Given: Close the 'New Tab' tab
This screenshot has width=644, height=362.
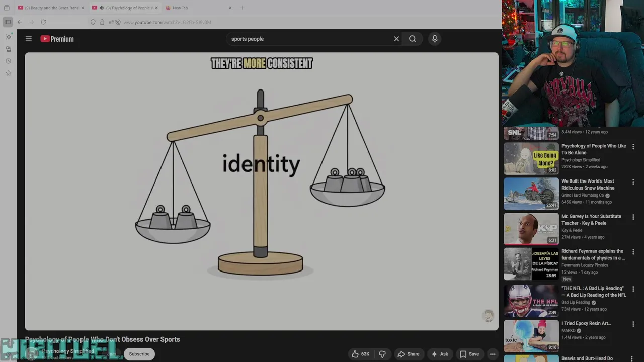Looking at the screenshot, I should 230,8.
